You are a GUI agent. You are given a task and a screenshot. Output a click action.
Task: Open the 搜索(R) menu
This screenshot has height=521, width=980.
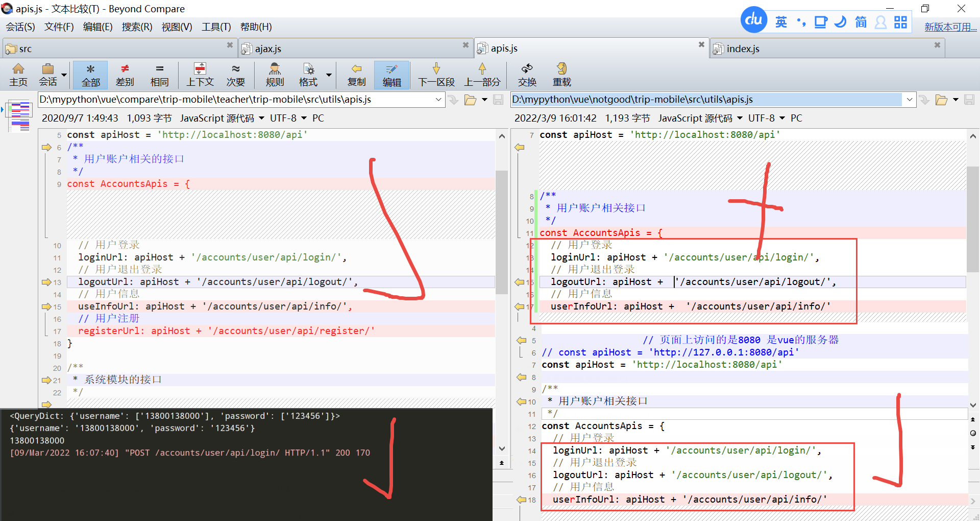[137, 27]
